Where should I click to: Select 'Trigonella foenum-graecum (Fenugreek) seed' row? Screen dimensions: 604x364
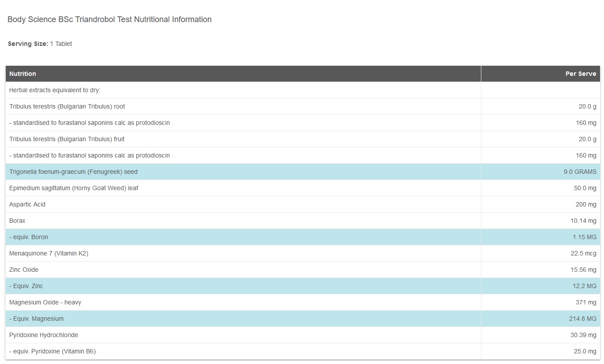[303, 172]
